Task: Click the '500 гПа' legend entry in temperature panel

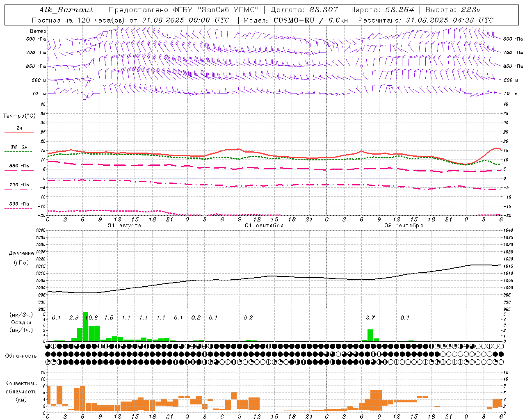Action: [x=19, y=204]
